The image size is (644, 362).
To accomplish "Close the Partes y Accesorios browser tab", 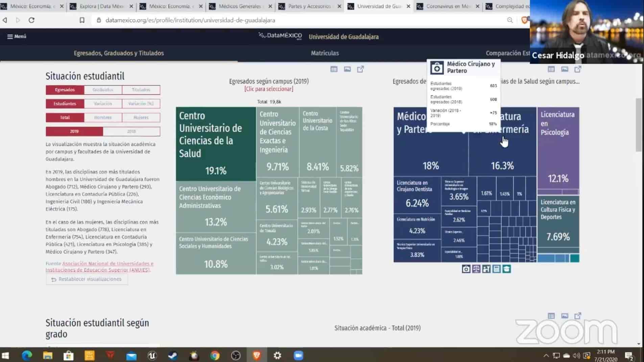I will pos(339,6).
